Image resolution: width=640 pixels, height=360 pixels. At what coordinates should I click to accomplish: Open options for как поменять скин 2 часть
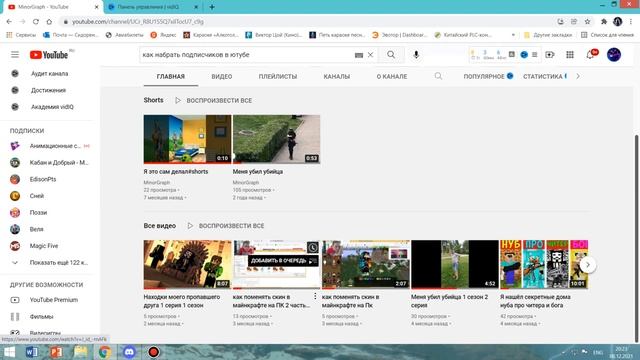tap(315, 296)
